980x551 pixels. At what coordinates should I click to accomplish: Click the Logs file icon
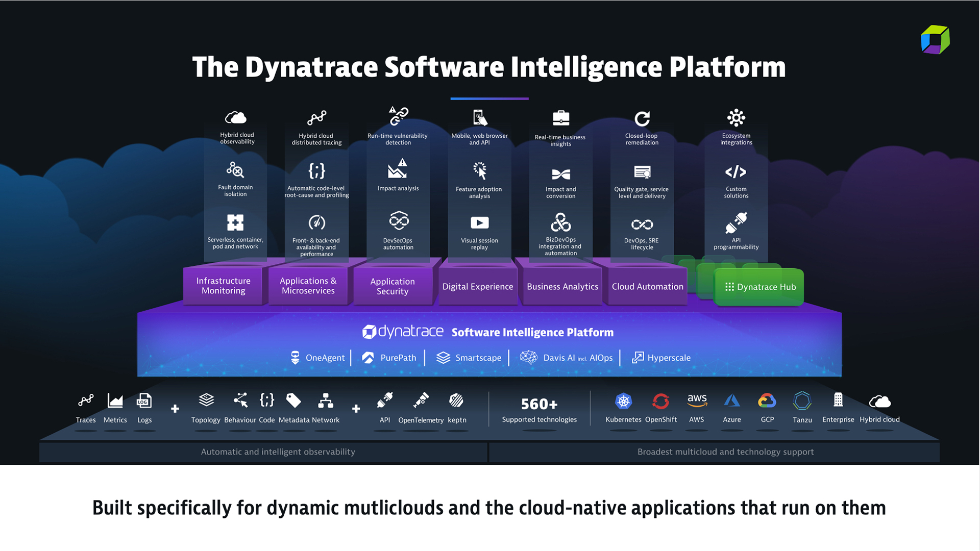click(144, 401)
